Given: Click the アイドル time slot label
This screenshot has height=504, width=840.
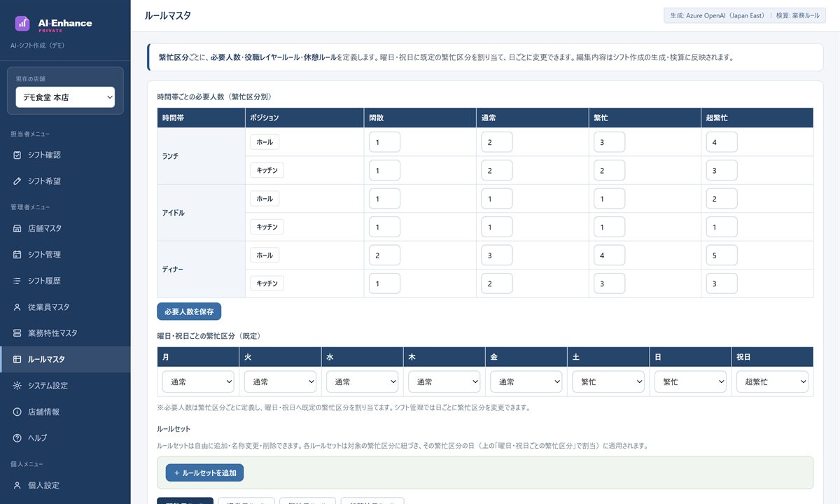Looking at the screenshot, I should 174,213.
